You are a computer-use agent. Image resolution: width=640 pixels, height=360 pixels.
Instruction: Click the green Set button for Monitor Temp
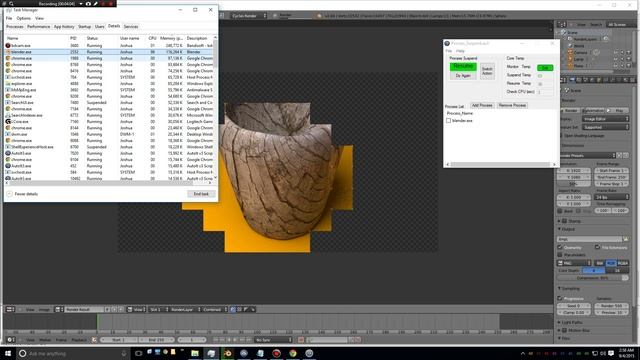tap(545, 67)
